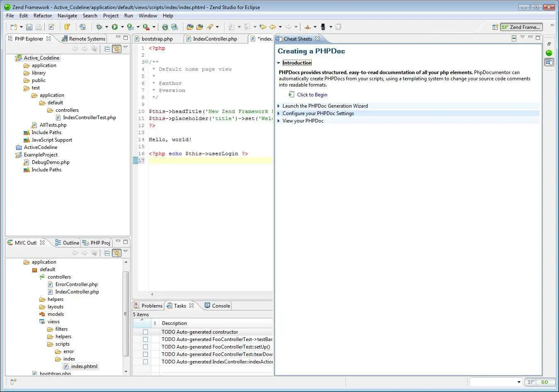Switch to Remote Systems tab

pos(83,38)
